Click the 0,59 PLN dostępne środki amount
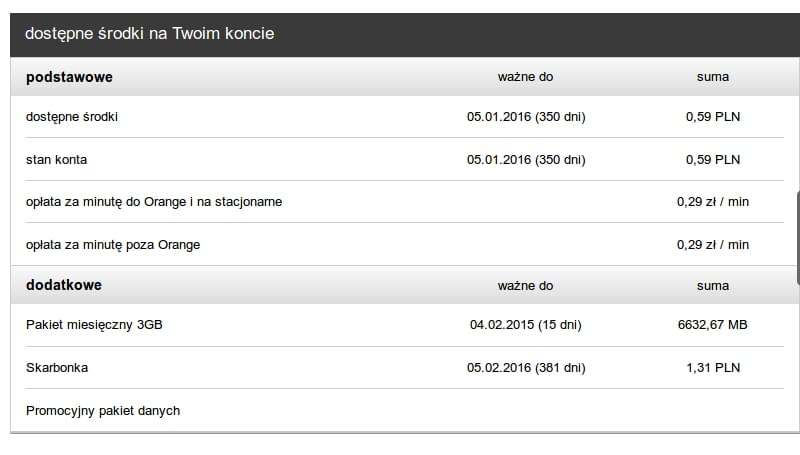The height and width of the screenshot is (455, 800). pos(713,117)
